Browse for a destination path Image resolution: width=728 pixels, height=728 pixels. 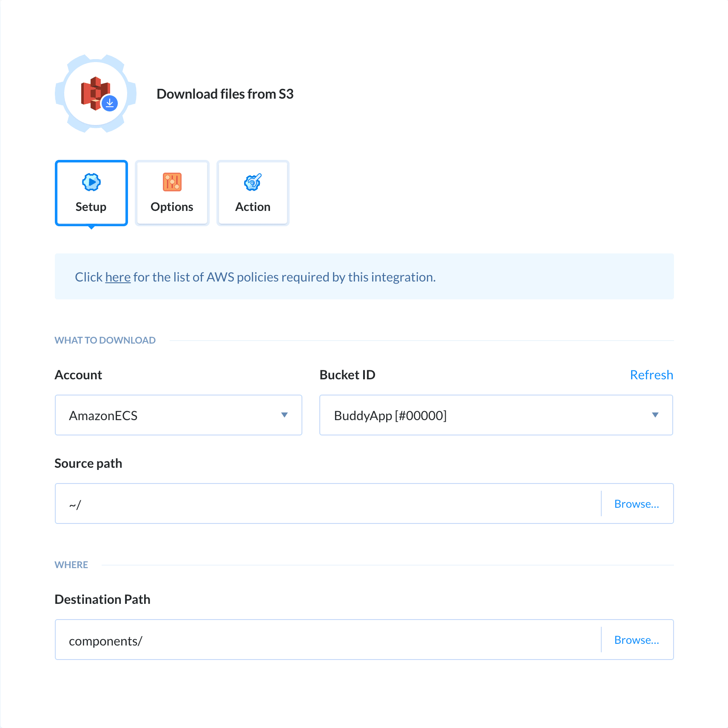coord(637,640)
